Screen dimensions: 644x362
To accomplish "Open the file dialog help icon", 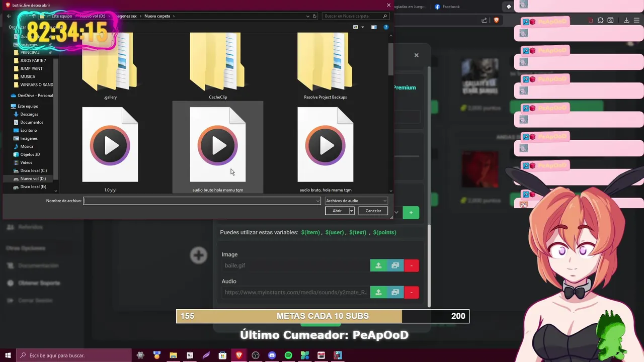I will click(x=386, y=27).
